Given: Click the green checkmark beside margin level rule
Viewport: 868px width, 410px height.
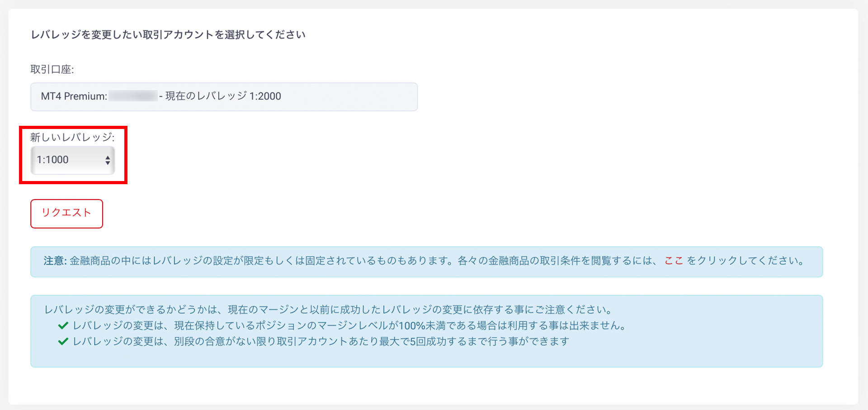Looking at the screenshot, I should (63, 325).
